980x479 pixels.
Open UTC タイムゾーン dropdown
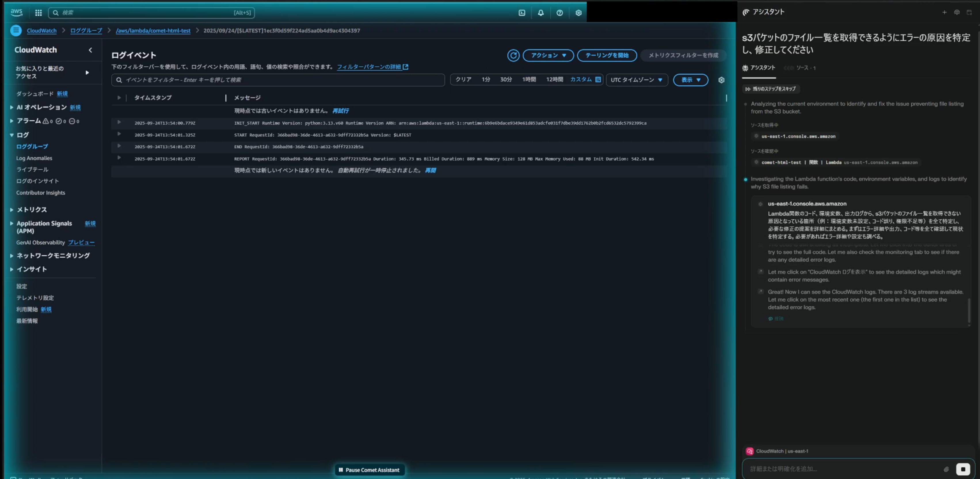click(x=636, y=80)
